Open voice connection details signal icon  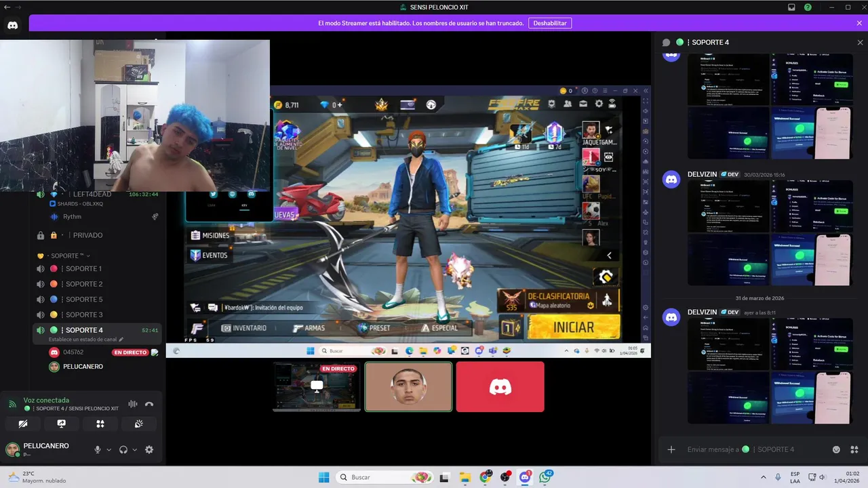point(12,404)
